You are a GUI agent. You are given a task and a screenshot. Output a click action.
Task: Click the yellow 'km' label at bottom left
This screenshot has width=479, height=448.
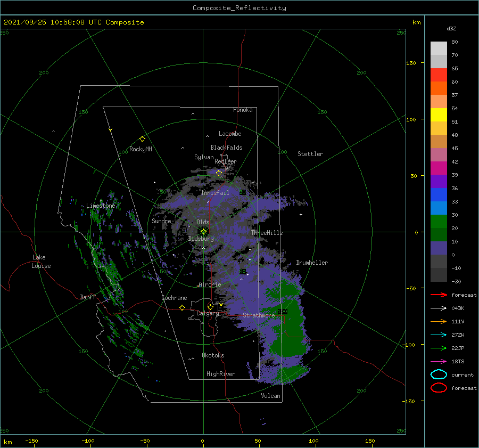(x=8, y=442)
